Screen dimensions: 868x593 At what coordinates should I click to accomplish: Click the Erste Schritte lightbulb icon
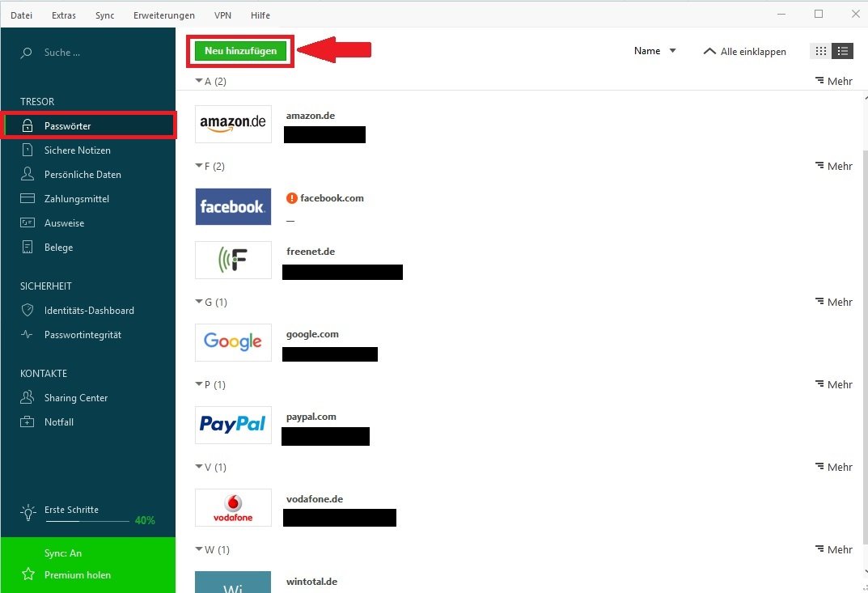(28, 512)
